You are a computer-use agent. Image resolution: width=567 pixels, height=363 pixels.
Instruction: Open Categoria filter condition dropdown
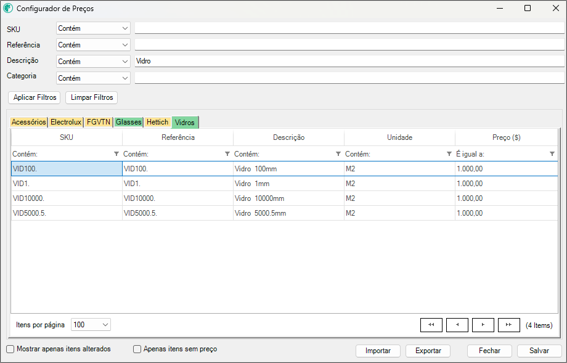tap(93, 78)
